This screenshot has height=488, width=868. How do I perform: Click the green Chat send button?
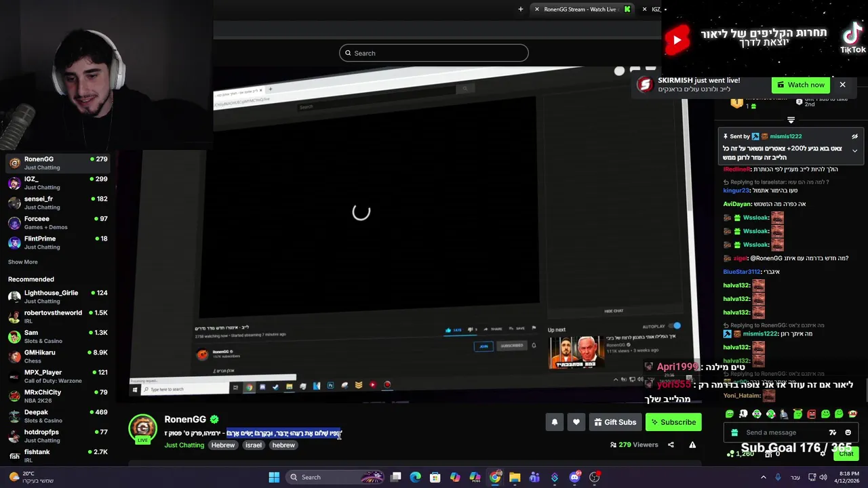click(846, 453)
